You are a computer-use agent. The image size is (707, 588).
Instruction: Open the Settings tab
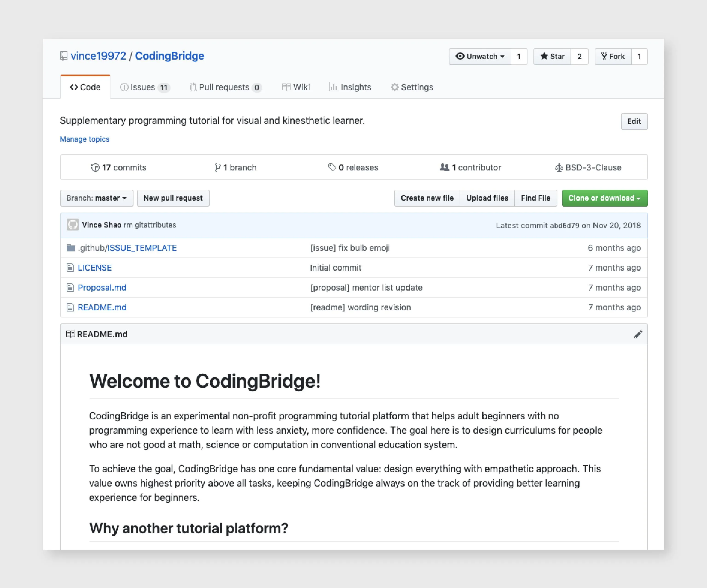point(412,87)
